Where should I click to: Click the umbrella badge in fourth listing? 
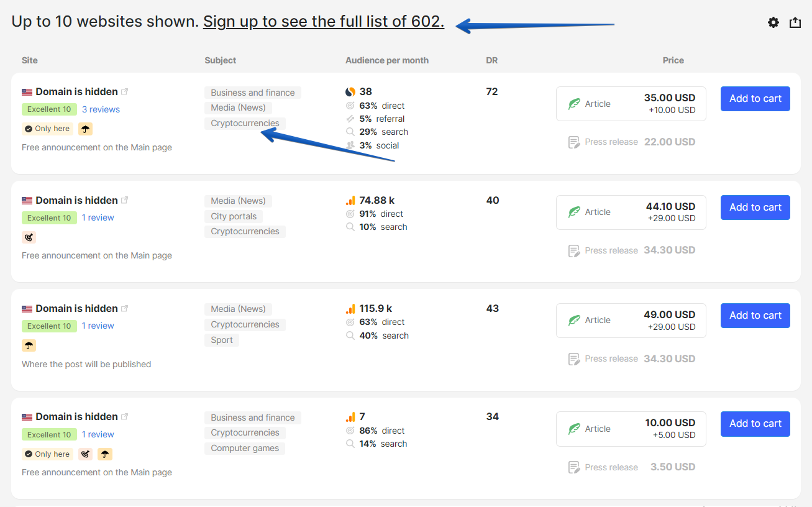pyautogui.click(x=105, y=454)
